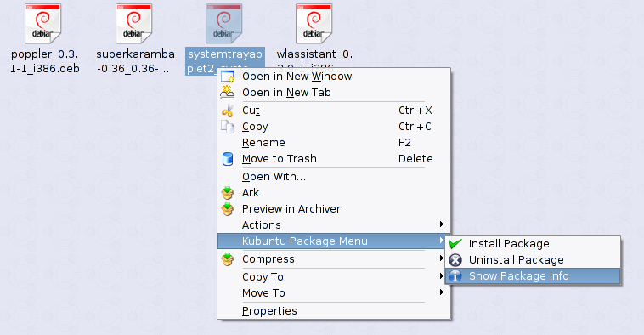Click the Uninstall Package X icon
644x335 pixels.
pyautogui.click(x=455, y=260)
